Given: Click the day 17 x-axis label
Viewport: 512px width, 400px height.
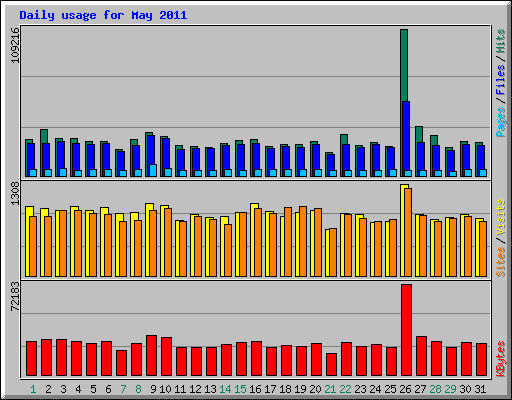Looking at the screenshot, I should [x=270, y=389].
